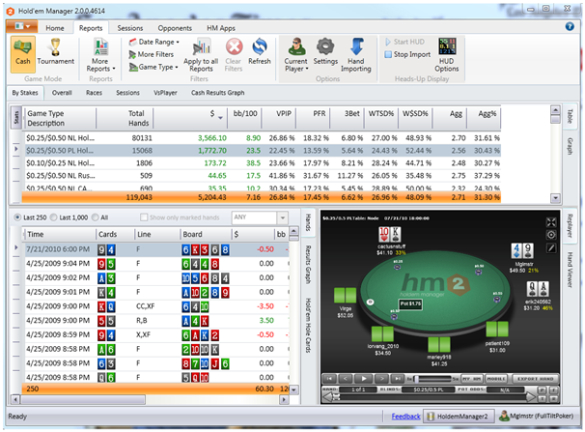Viewport: 585px width, 432px height.
Task: Open the ANY filter combo box
Action: (x=259, y=217)
